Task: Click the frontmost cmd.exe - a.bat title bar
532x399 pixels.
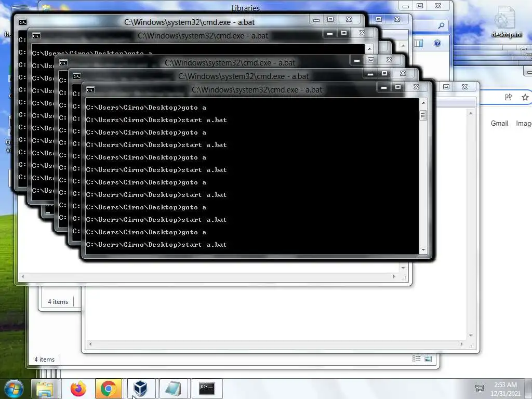Action: [257, 90]
